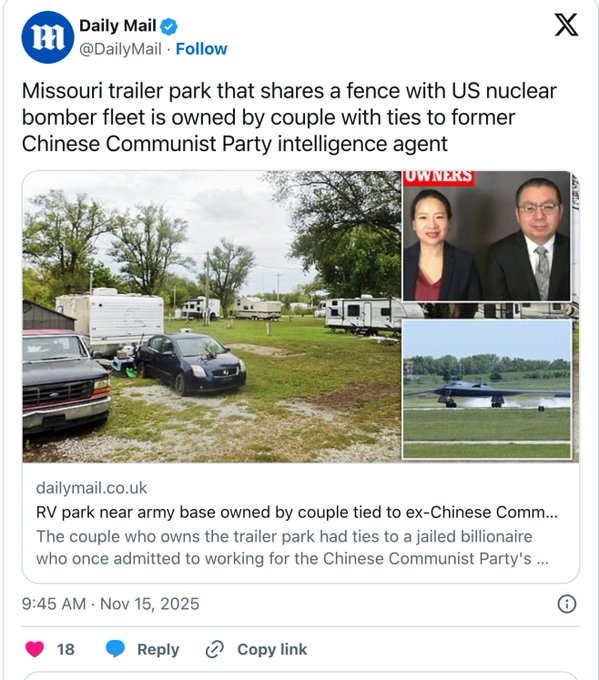Open the RV park article headline
The height and width of the screenshot is (680, 599).
297,512
